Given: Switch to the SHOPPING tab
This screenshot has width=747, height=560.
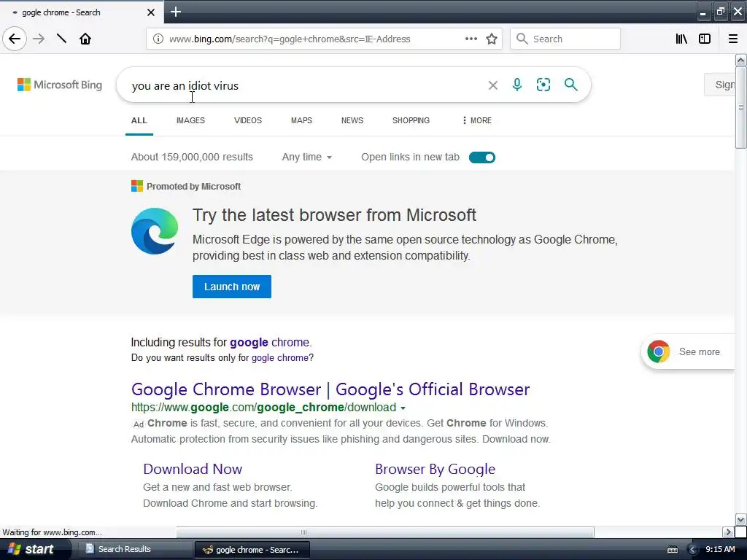Looking at the screenshot, I should point(411,120).
